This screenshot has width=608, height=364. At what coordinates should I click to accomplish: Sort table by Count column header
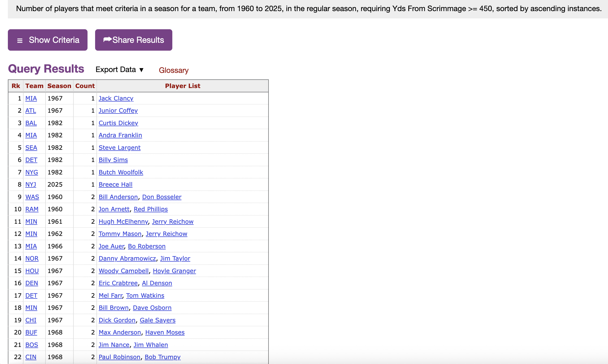85,86
